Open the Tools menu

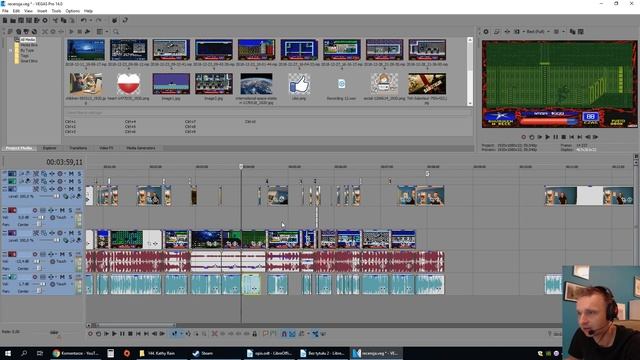pyautogui.click(x=56, y=11)
